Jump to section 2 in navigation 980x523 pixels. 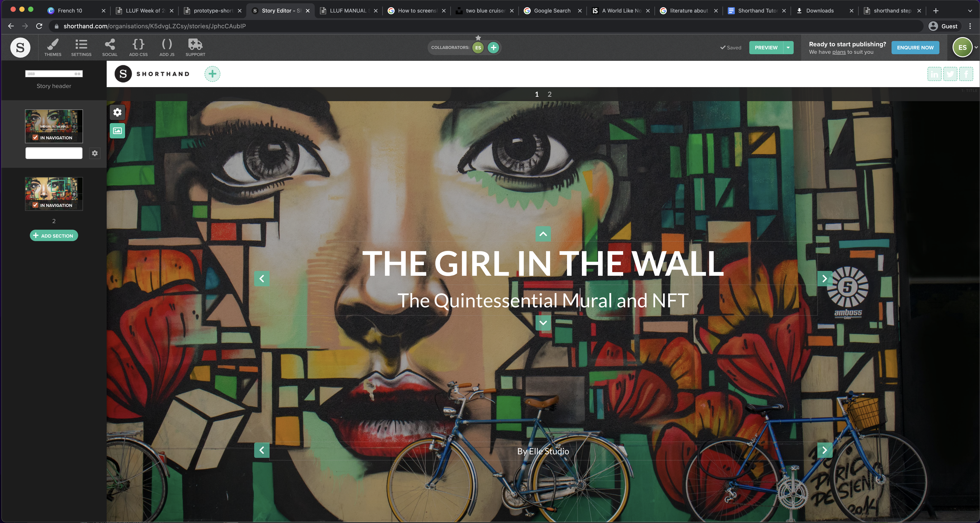click(549, 94)
